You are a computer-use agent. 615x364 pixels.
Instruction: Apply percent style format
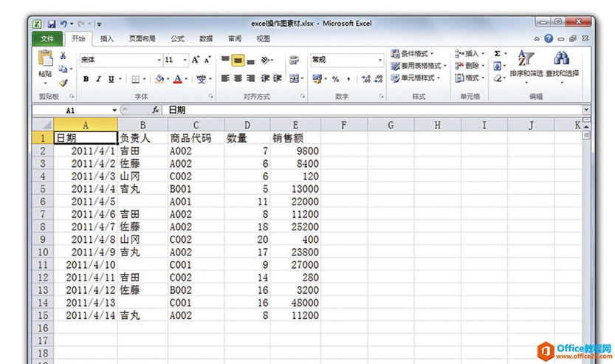pyautogui.click(x=335, y=79)
